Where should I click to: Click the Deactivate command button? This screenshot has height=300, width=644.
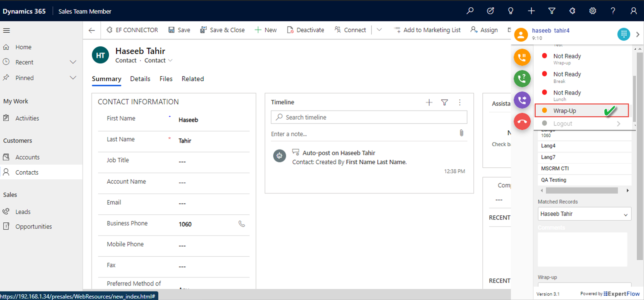click(306, 30)
